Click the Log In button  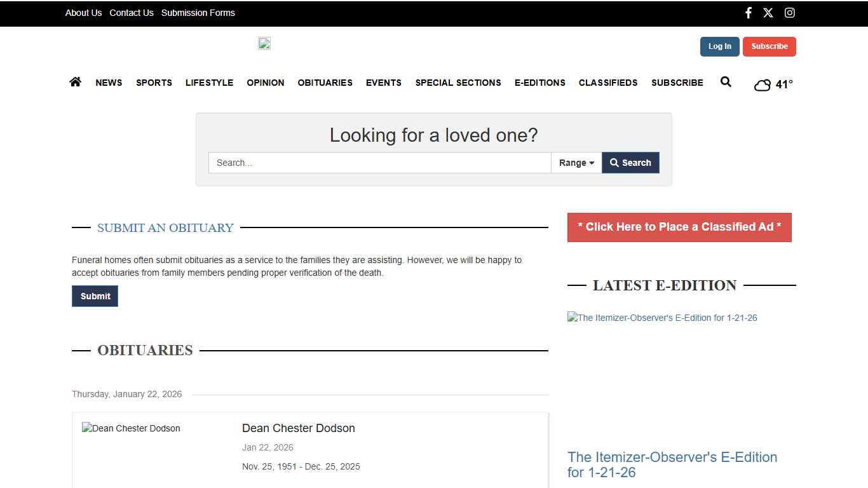click(719, 46)
